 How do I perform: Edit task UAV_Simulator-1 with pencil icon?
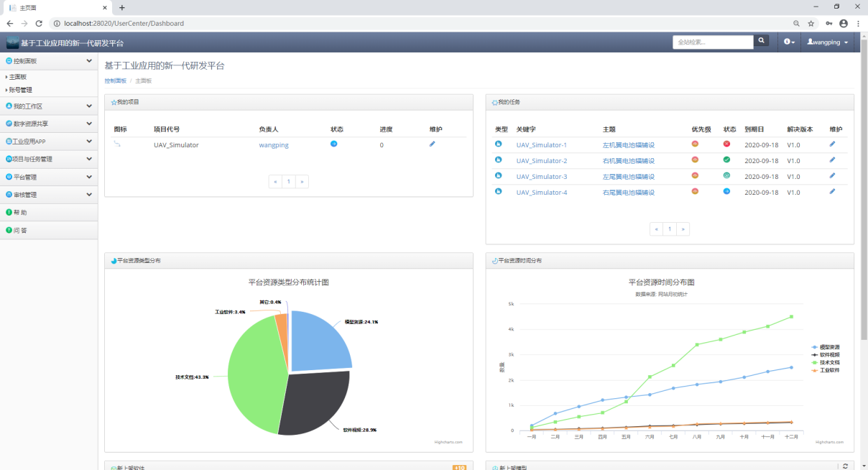833,144
